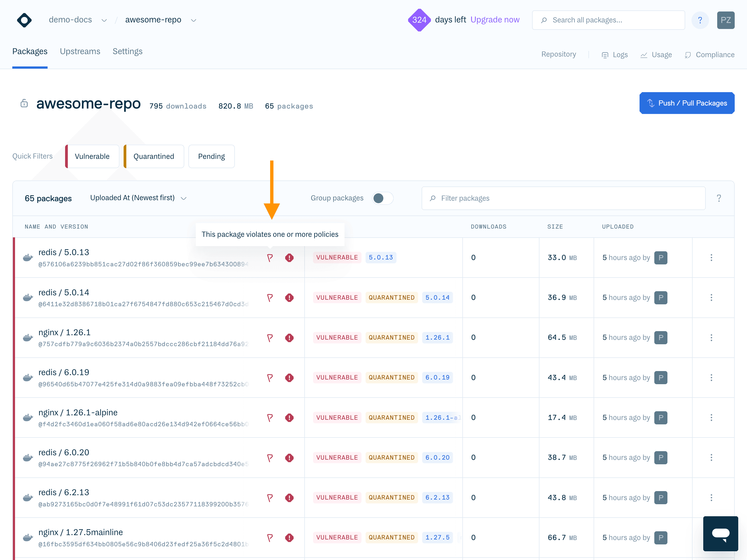The image size is (747, 560).
Task: Click the red vulnerability alert icon on nginx 1.26.1
Action: click(289, 338)
